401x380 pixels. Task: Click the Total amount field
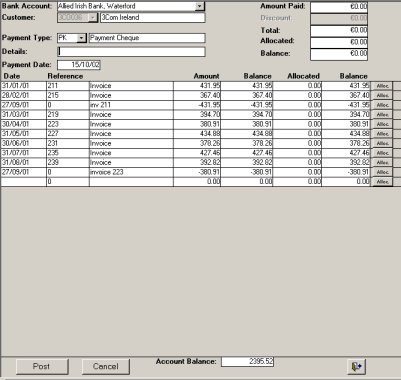coord(339,31)
